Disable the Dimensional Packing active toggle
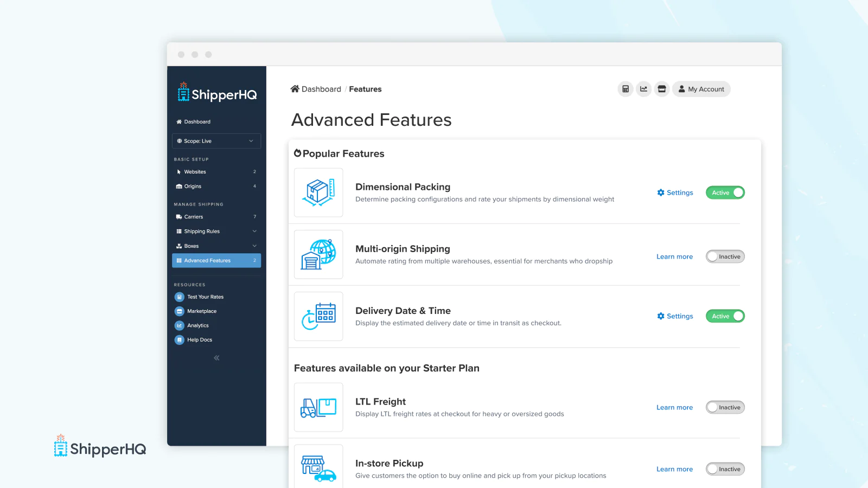868x488 pixels. point(725,192)
